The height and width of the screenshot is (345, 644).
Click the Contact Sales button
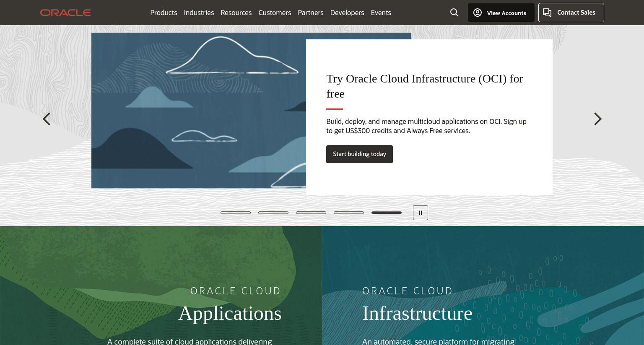571,13
